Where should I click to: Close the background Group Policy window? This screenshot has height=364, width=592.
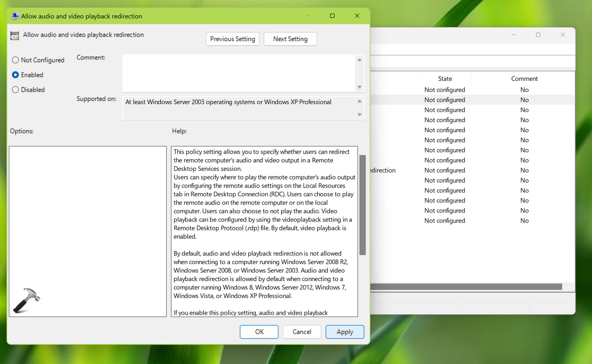pyautogui.click(x=563, y=35)
